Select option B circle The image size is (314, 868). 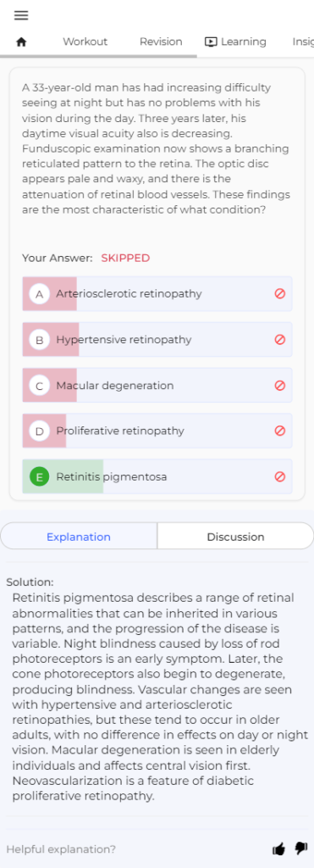(x=39, y=339)
